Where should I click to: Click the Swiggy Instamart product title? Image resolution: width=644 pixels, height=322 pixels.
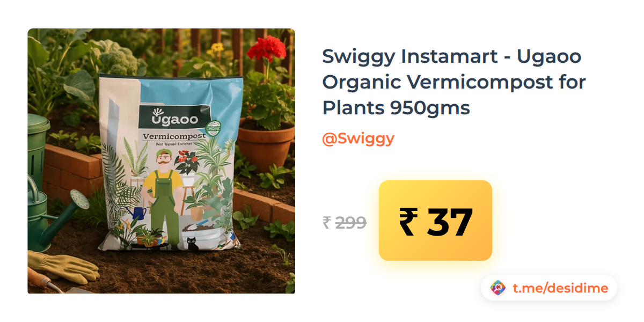pos(454,82)
